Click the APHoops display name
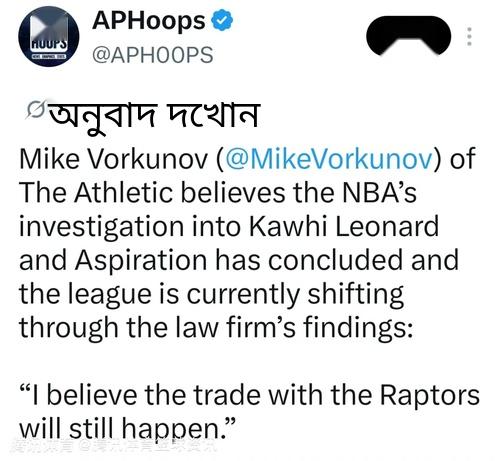500x461 pixels. 149,21
